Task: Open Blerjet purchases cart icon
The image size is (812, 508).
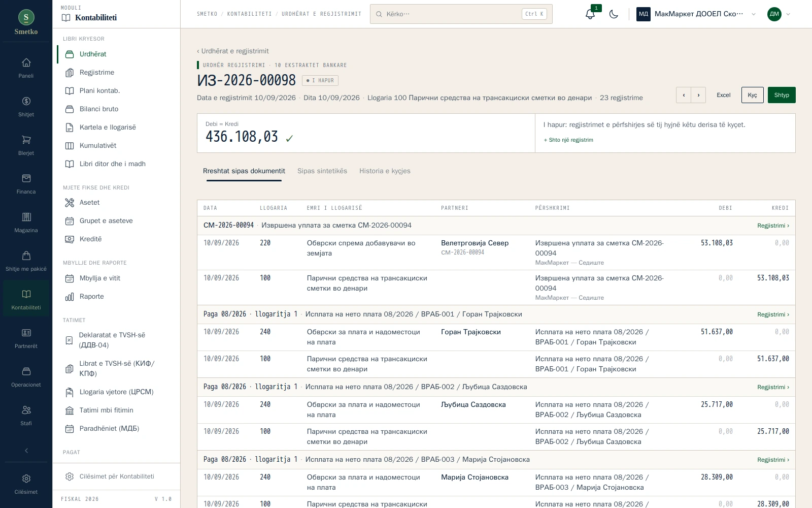Action: pos(26,145)
